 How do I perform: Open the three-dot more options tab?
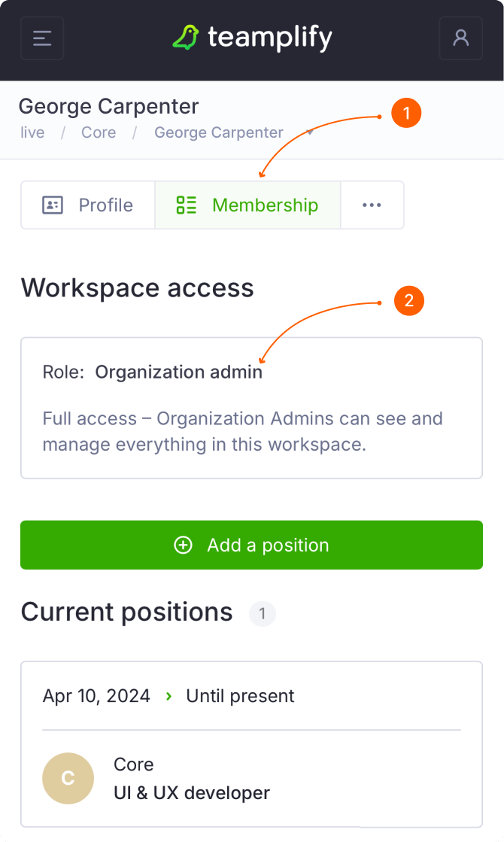372,205
